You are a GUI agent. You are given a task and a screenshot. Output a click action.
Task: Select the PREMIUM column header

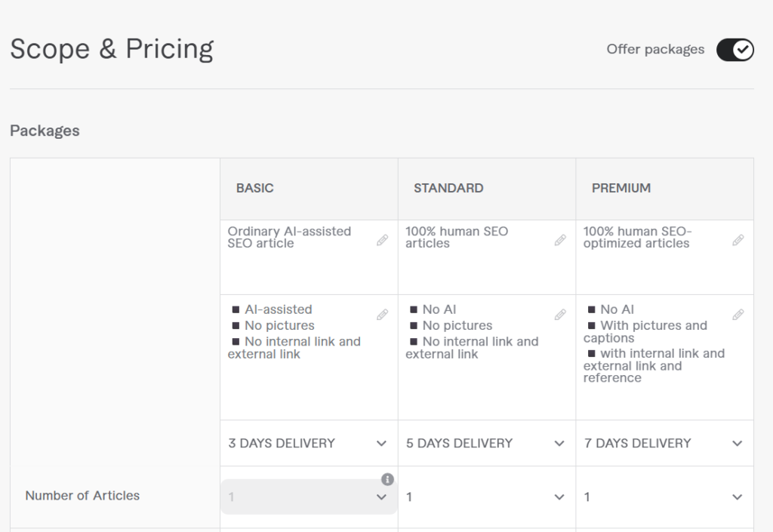tap(621, 188)
